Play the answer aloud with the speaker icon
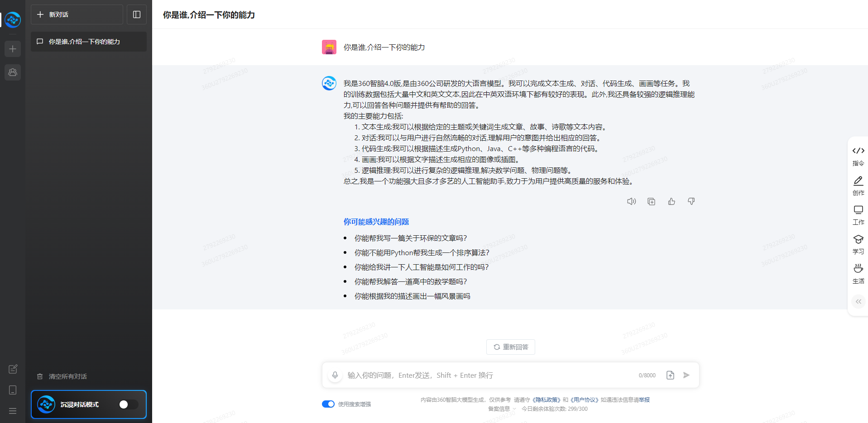868x423 pixels. click(632, 201)
